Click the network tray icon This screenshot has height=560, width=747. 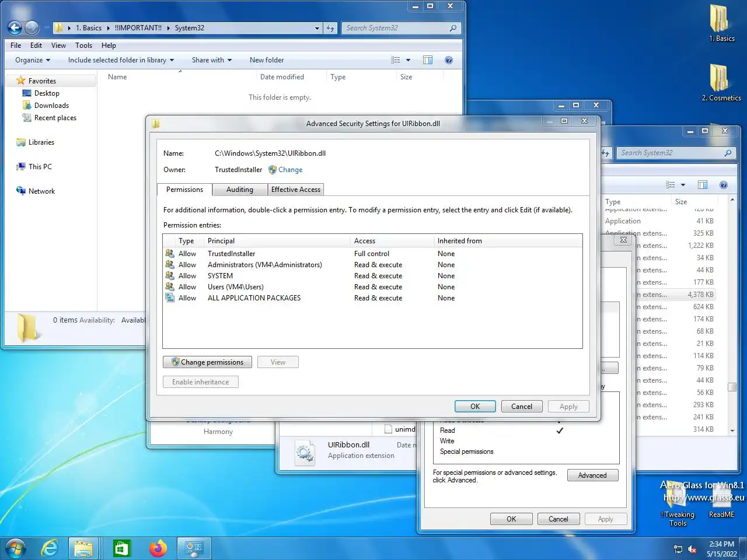point(678,549)
